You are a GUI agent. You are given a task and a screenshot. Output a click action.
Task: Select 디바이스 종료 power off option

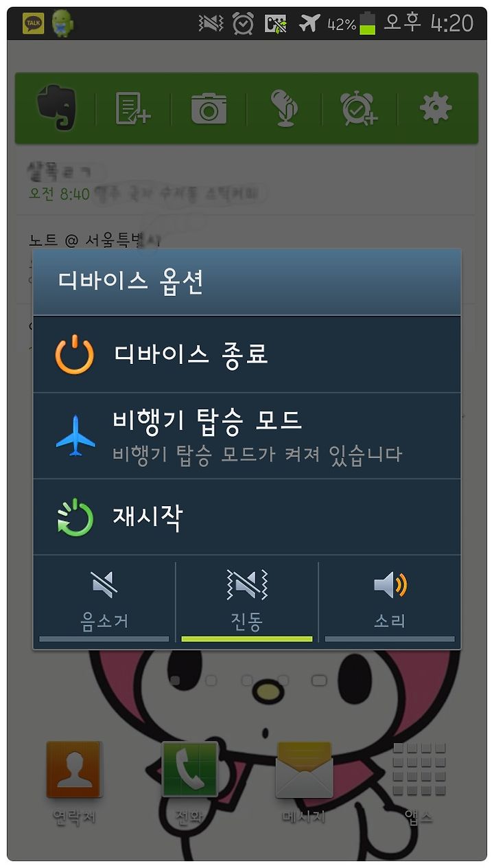[x=247, y=354]
